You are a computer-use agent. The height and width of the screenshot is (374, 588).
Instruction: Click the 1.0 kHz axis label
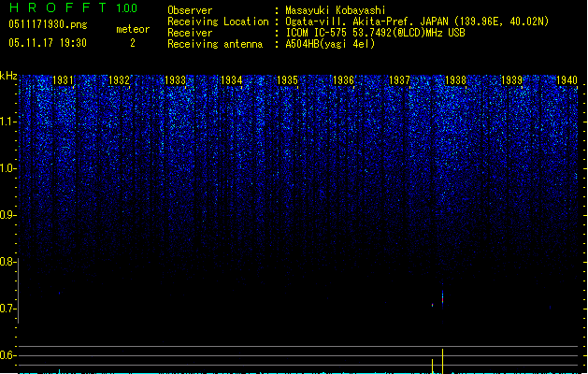[x=7, y=168]
